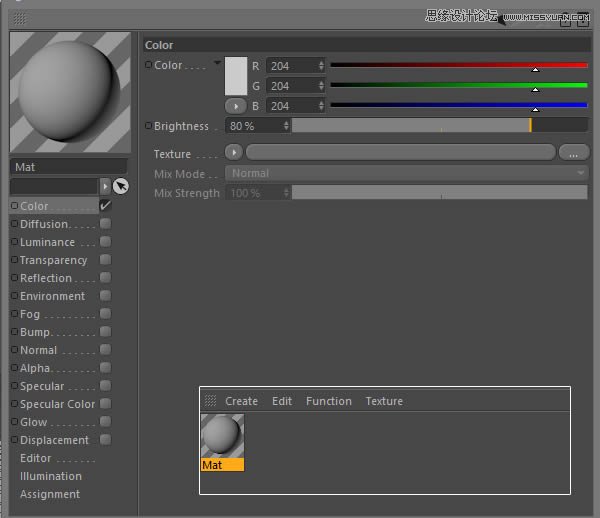This screenshot has width=600, height=518.
Task: Enable the Reflection channel checkbox
Action: tap(105, 278)
